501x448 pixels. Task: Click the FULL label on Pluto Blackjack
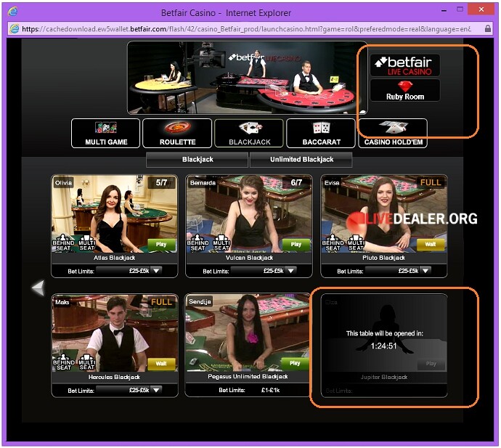pos(431,182)
